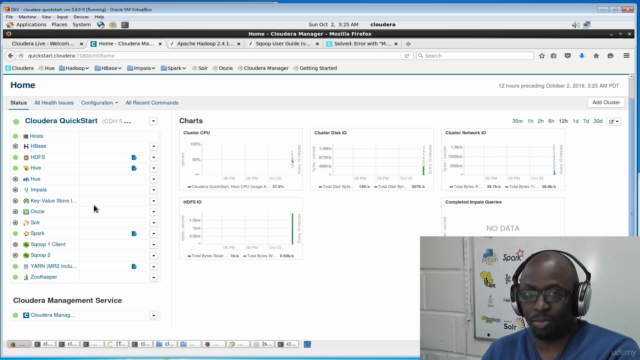Screen dimensions: 640x360
Task: Switch to the Status tab
Action: click(x=18, y=103)
